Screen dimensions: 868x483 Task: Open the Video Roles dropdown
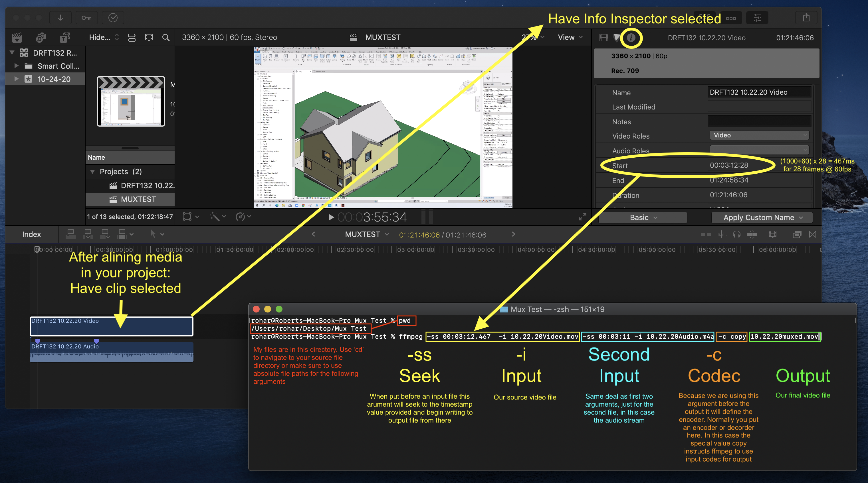pos(759,135)
